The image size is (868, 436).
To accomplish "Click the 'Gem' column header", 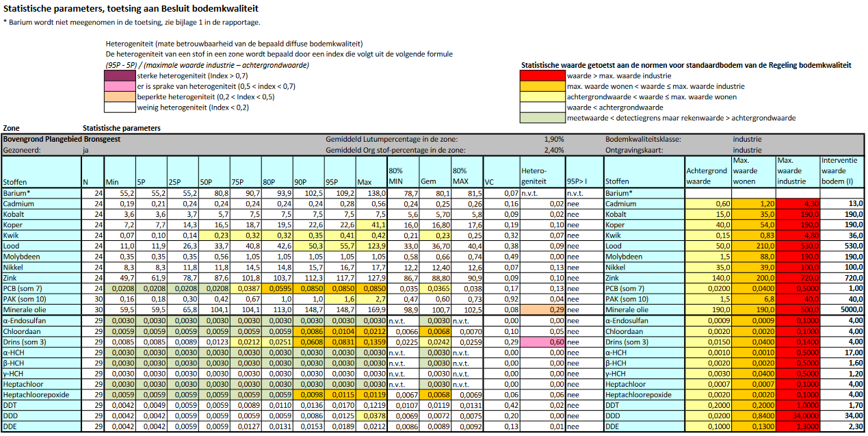I will [x=434, y=182].
